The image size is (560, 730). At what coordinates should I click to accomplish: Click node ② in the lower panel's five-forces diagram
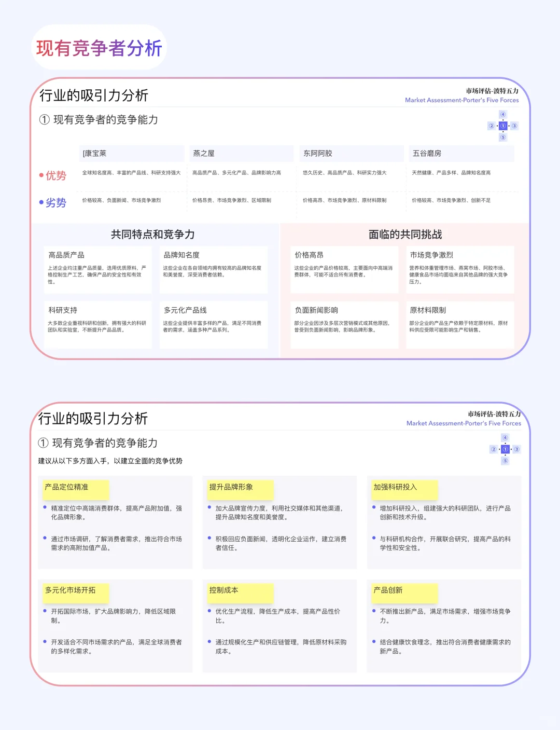[x=494, y=449]
